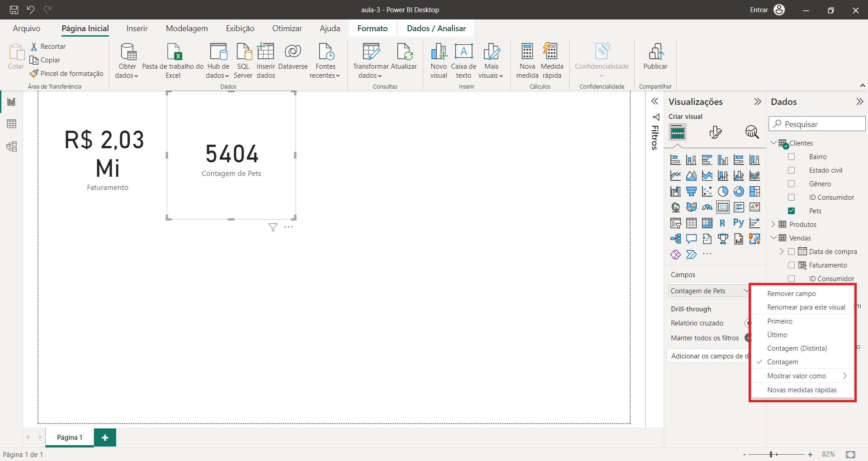Screen dimensions: 868x461
Task: Collapse the Visualizações pane
Action: pyautogui.click(x=758, y=102)
